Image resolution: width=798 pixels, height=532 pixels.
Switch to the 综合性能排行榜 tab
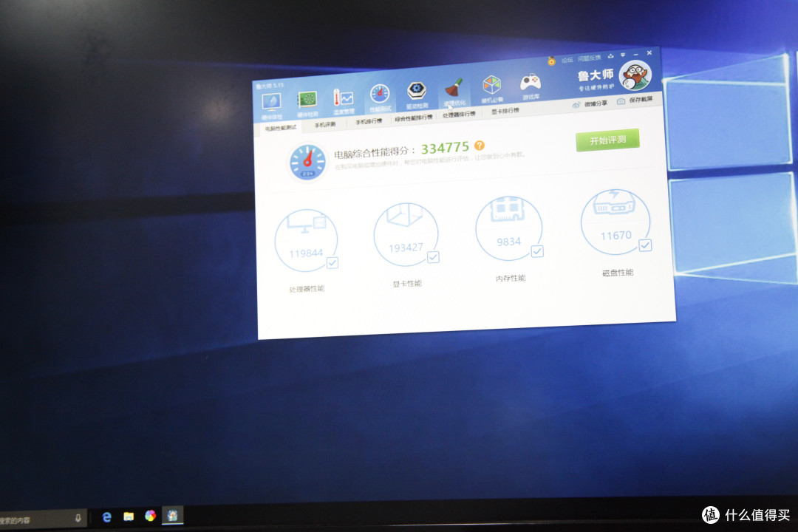coord(413,118)
